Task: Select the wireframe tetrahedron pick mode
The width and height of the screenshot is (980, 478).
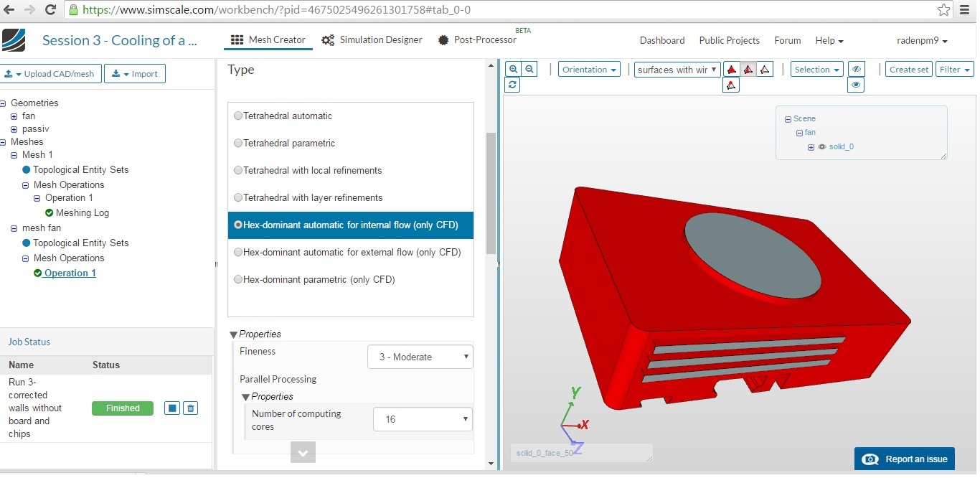Action: pyautogui.click(x=765, y=70)
